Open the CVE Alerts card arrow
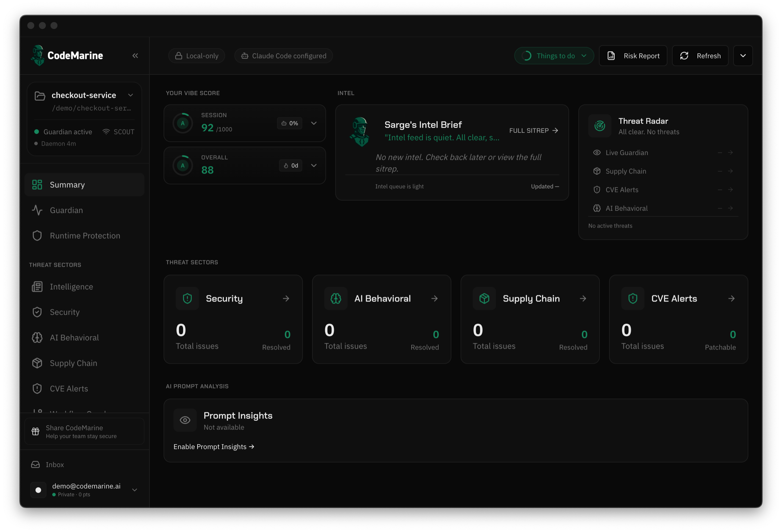782x532 pixels. point(732,299)
